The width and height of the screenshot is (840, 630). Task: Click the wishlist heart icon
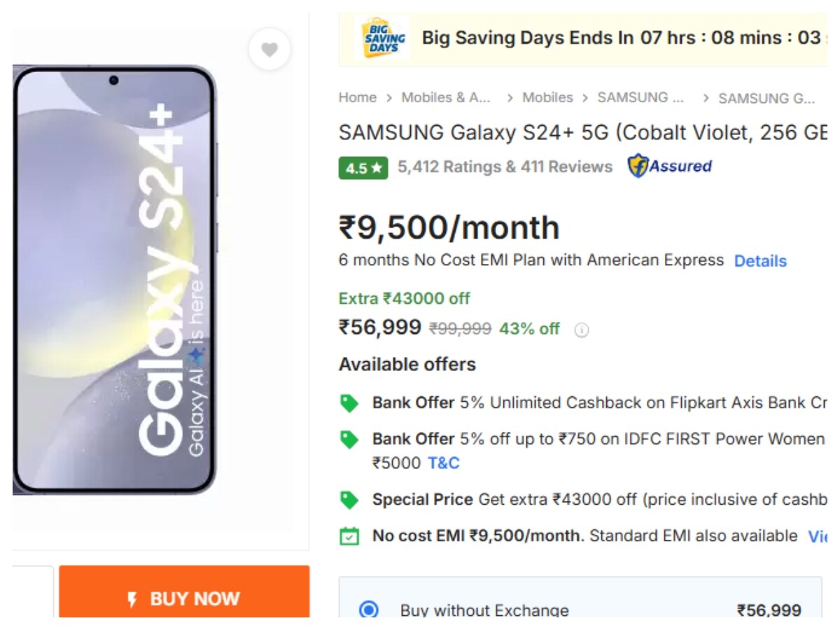pos(269,50)
